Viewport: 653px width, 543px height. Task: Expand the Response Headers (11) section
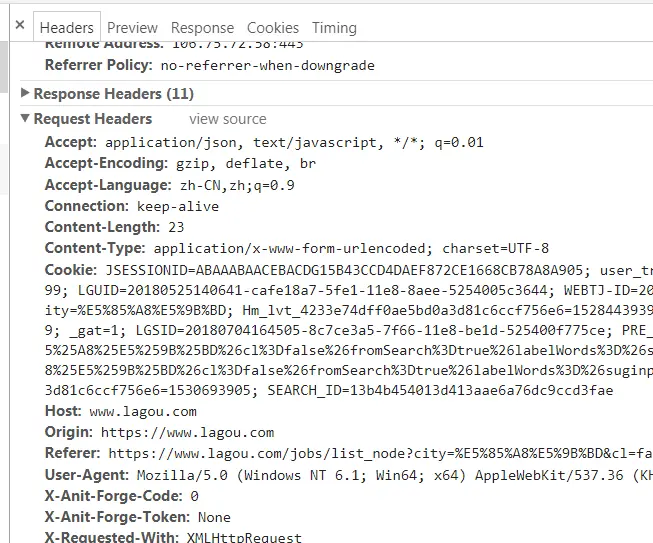click(x=25, y=93)
